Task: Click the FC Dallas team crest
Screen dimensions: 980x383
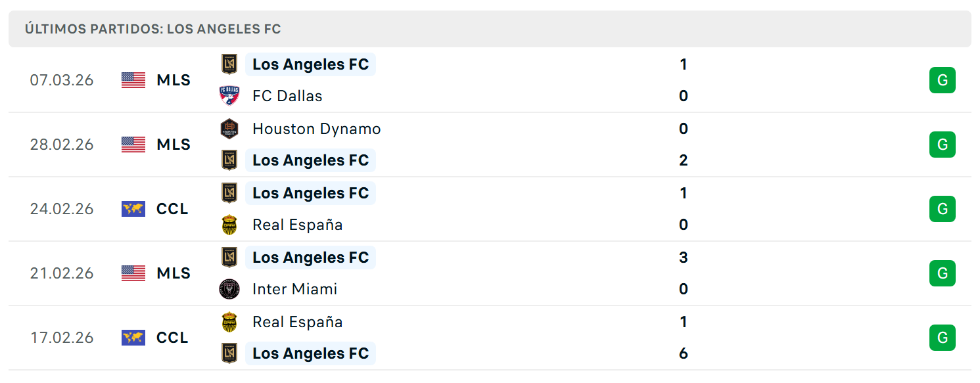Action: point(229,96)
